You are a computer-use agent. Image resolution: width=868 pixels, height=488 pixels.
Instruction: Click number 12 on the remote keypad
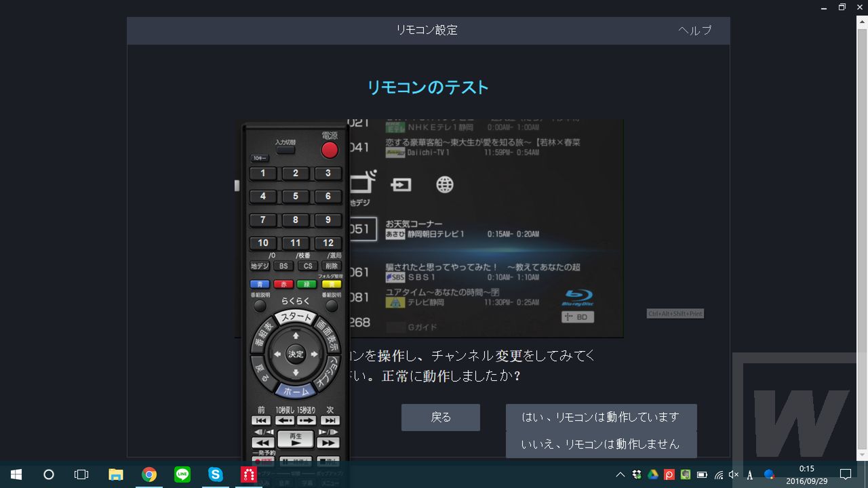[x=328, y=243]
